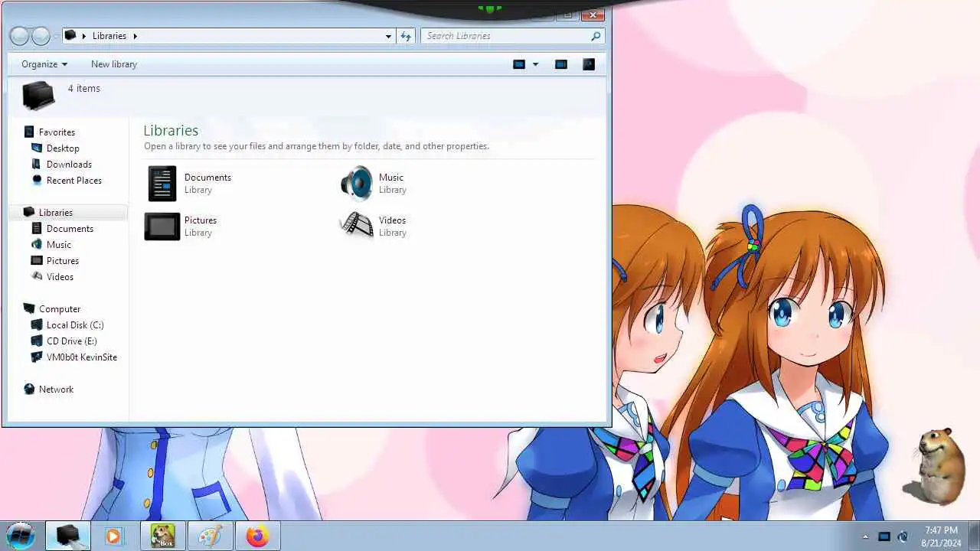Click the Libraries breadcrumb in address bar
The image size is (980, 551).
pos(109,36)
